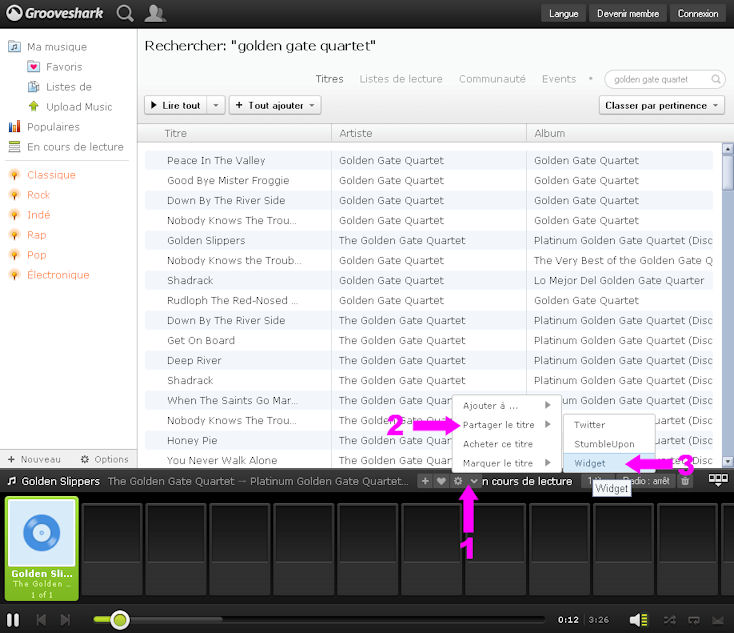This screenshot has width=734, height=633.
Task: Click Golden Slippers queue thumbnail
Action: coord(42,549)
